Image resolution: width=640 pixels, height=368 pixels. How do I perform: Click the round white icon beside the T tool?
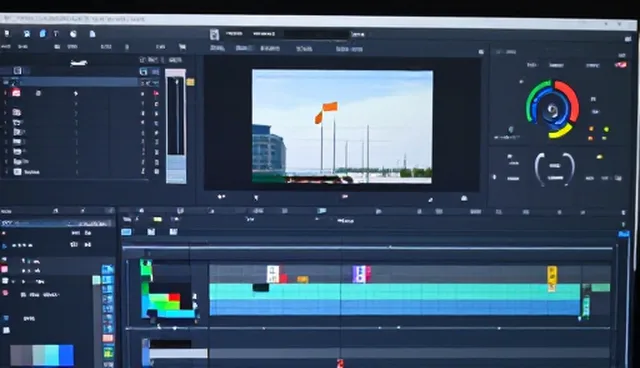[x=73, y=34]
